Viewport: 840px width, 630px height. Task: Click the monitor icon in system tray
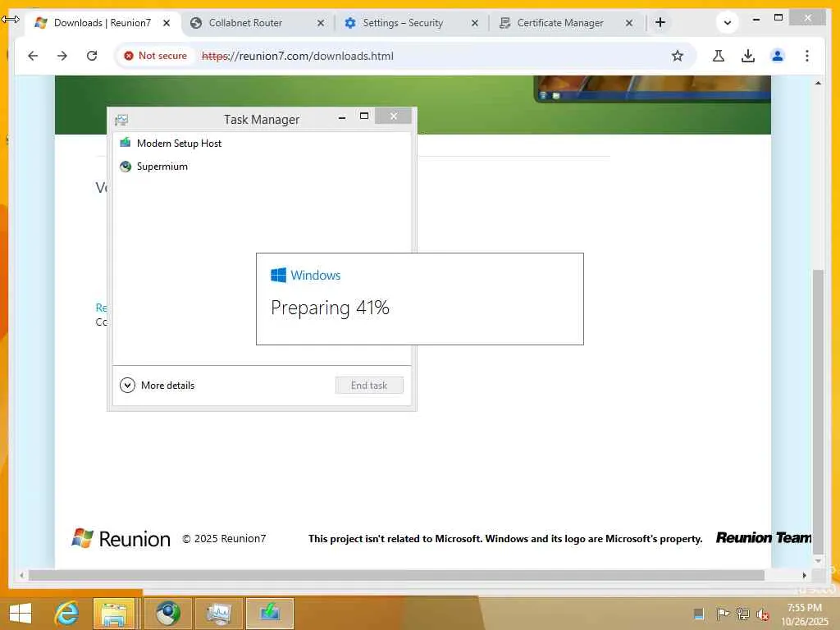coord(699,614)
